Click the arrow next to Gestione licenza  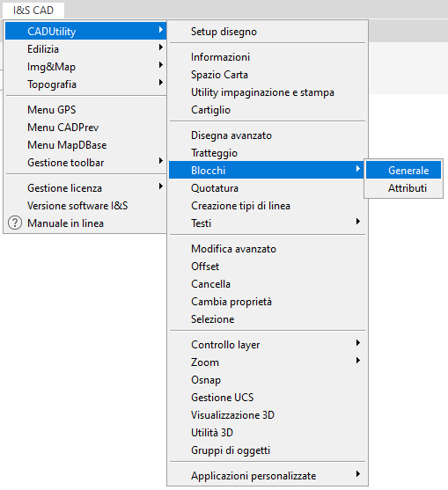[161, 186]
